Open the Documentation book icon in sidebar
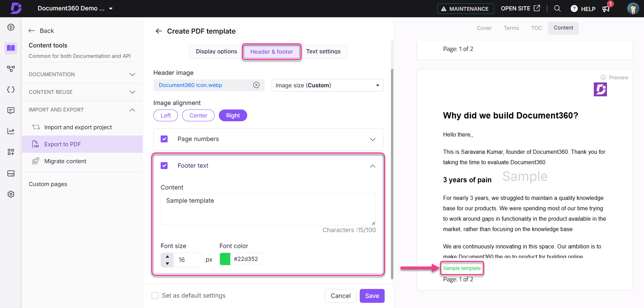 click(11, 48)
